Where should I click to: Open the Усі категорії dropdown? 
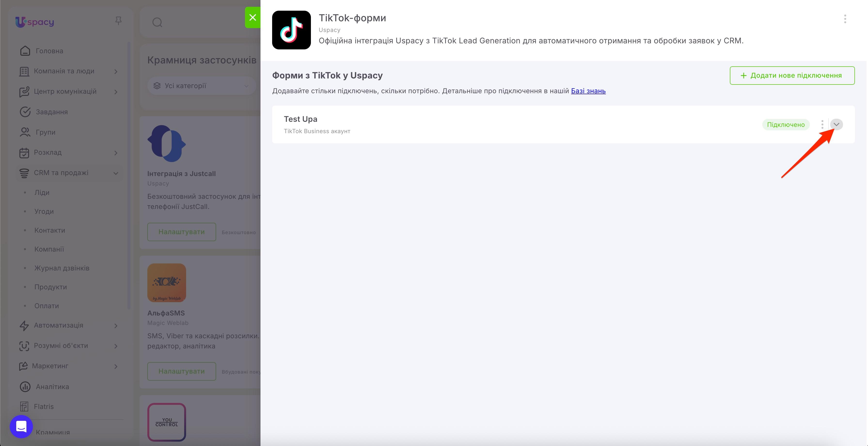[202, 86]
